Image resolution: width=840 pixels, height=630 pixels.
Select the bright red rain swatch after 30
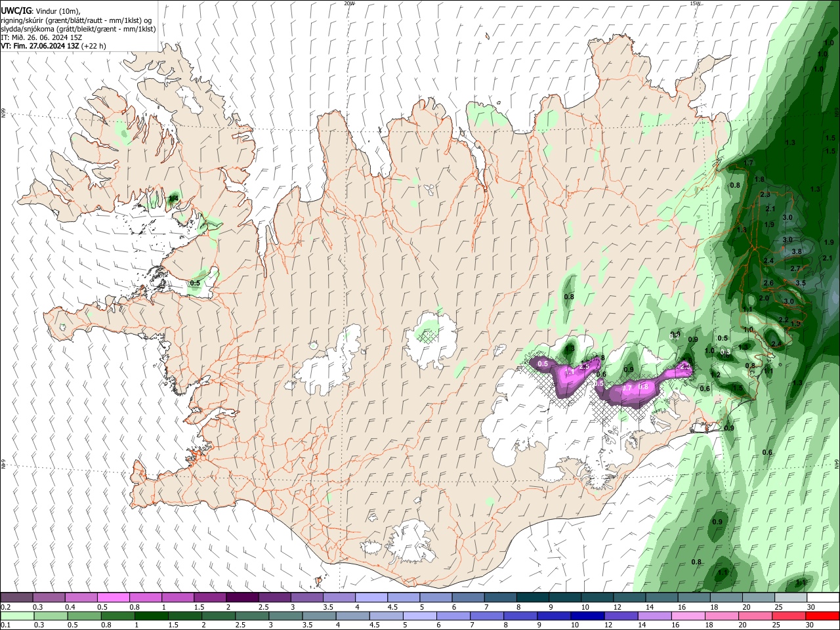[x=822, y=616]
